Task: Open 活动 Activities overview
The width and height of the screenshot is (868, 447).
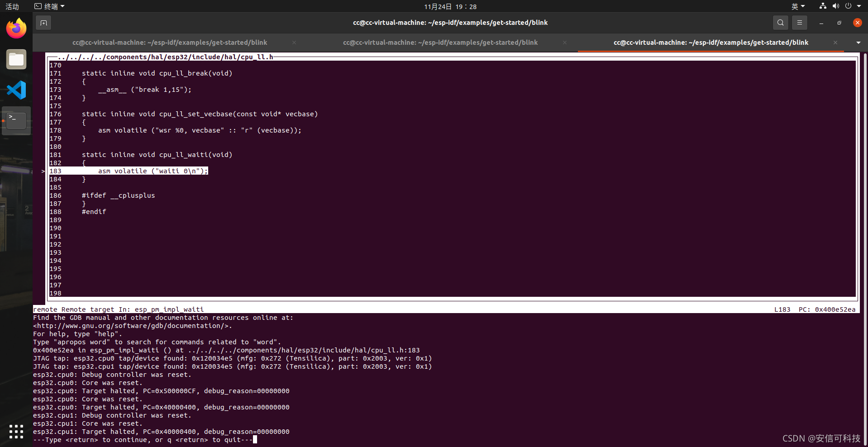Action: point(12,6)
